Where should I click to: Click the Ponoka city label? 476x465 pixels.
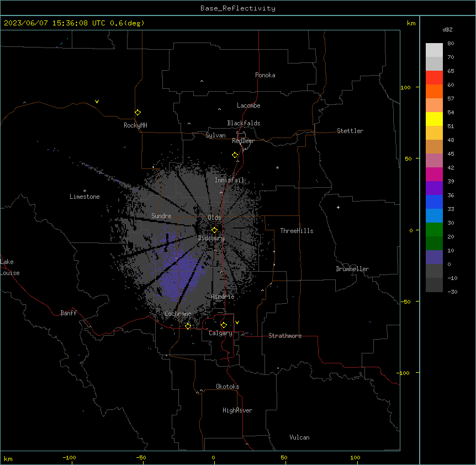[265, 75]
